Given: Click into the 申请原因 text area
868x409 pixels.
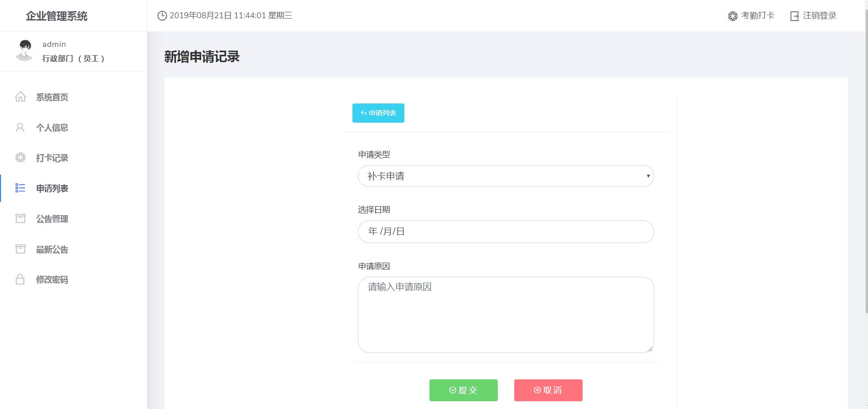Looking at the screenshot, I should click(506, 315).
